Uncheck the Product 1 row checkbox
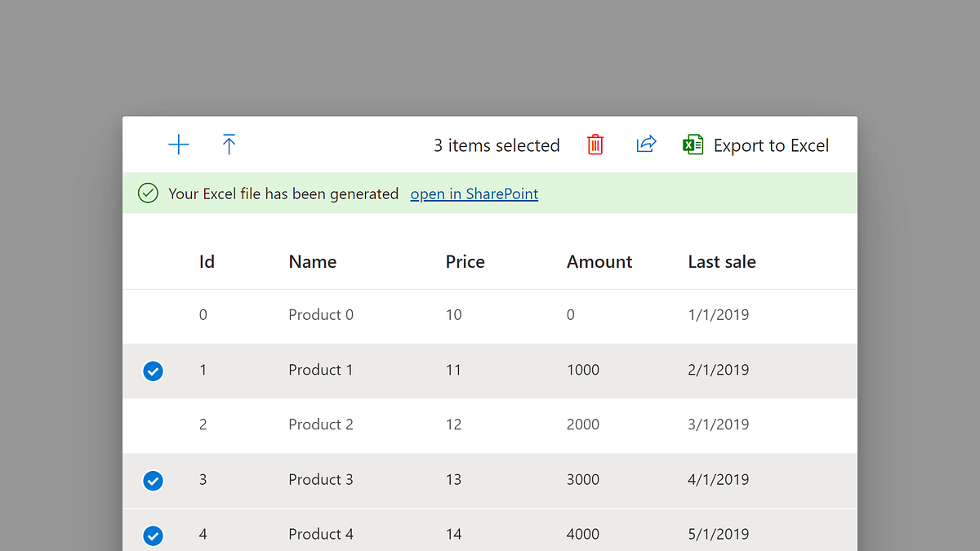This screenshot has width=980, height=551. click(x=153, y=371)
